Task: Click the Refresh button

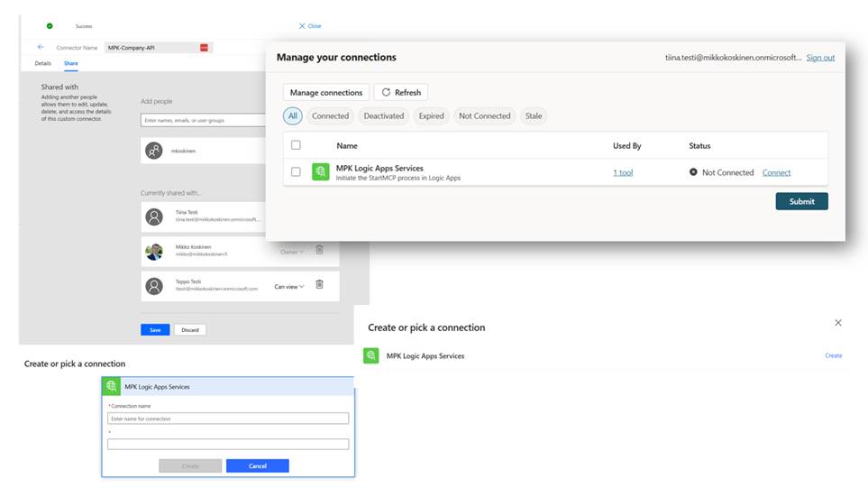Action: 400,92
